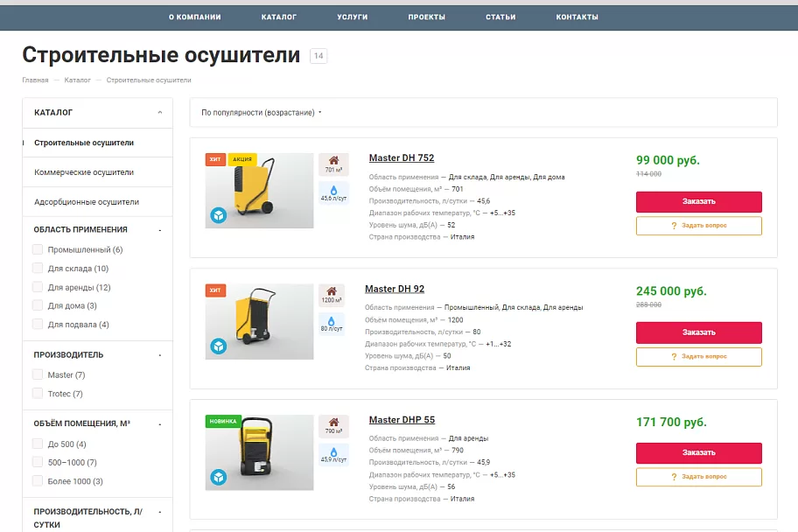798x532 pixels.
Task: Check the Для склада (10) filter
Action: point(37,269)
